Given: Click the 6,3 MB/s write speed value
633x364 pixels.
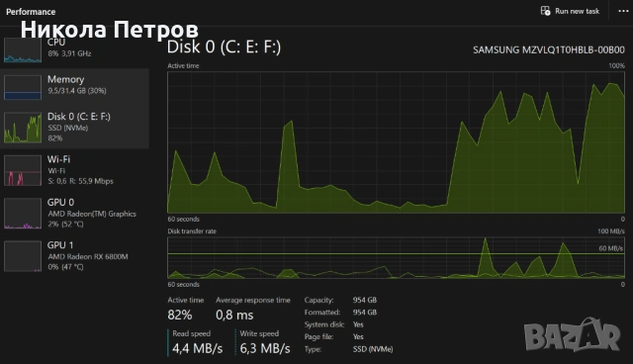Looking at the screenshot, I should 265,348.
